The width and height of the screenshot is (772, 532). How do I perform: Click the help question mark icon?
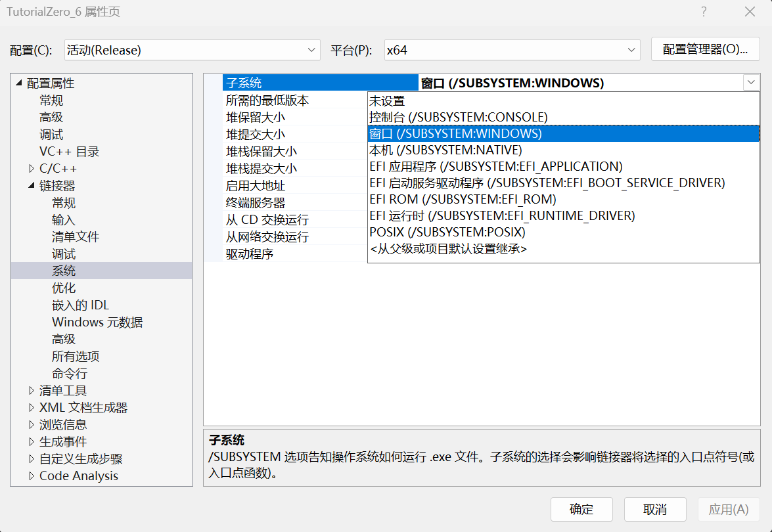coord(704,12)
